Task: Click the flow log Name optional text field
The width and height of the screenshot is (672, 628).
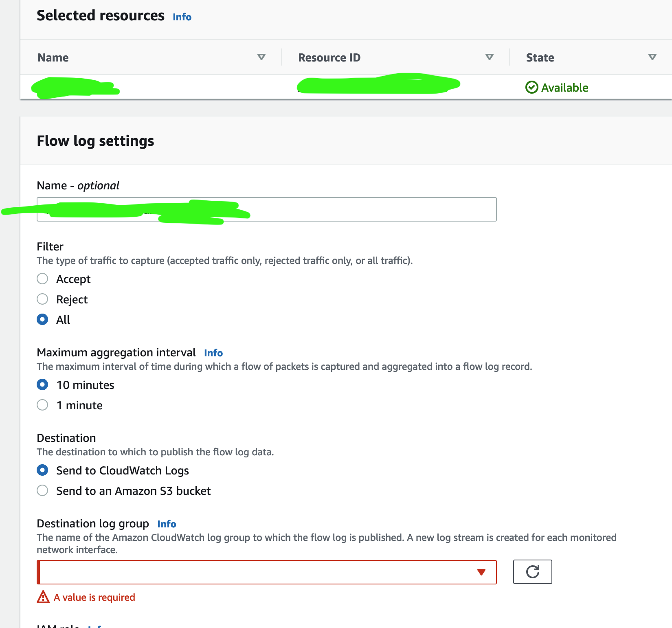Action: click(x=267, y=209)
